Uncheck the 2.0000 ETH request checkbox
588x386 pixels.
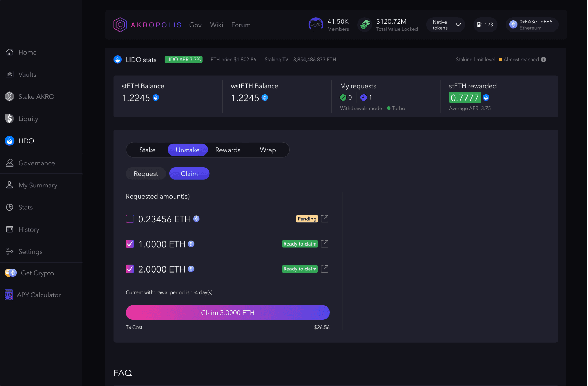point(130,269)
